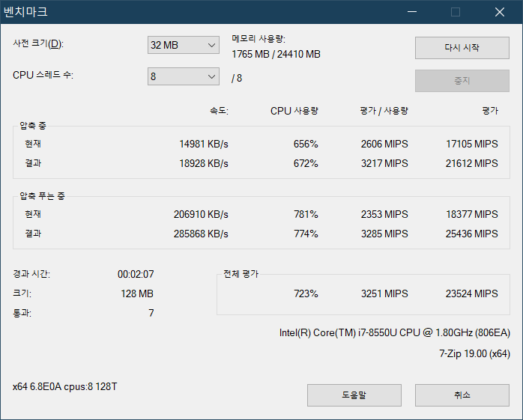The height and width of the screenshot is (420, 523).
Task: Click compression result speed 18928 KB/s
Action: coord(204,163)
